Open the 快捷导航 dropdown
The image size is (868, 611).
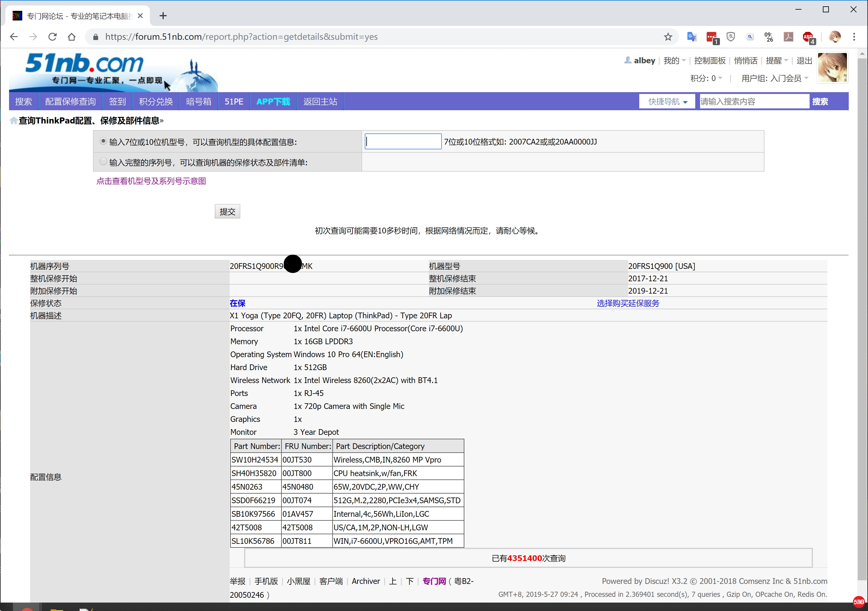pos(667,101)
